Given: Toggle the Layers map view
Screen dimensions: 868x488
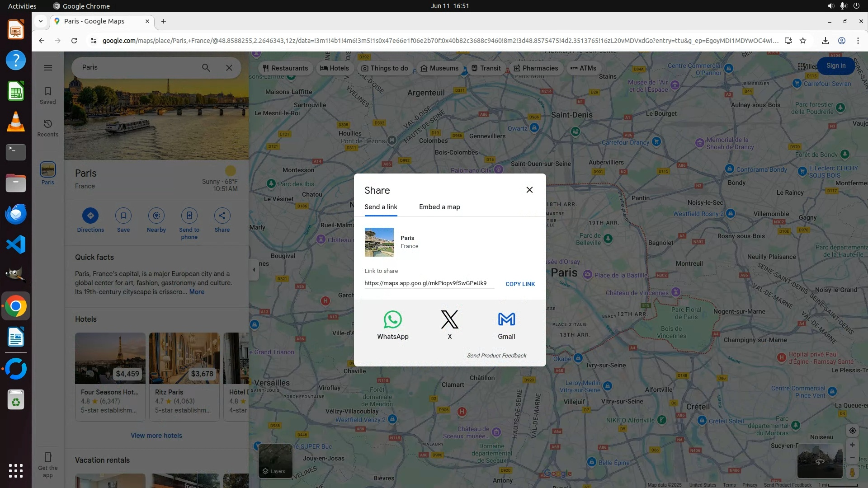Looking at the screenshot, I should coord(275,461).
